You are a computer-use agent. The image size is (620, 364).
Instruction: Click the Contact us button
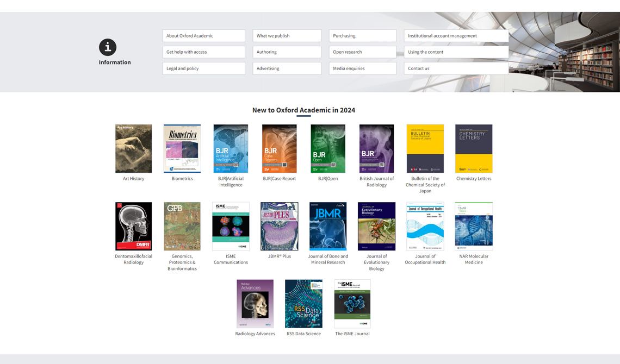pyautogui.click(x=456, y=68)
